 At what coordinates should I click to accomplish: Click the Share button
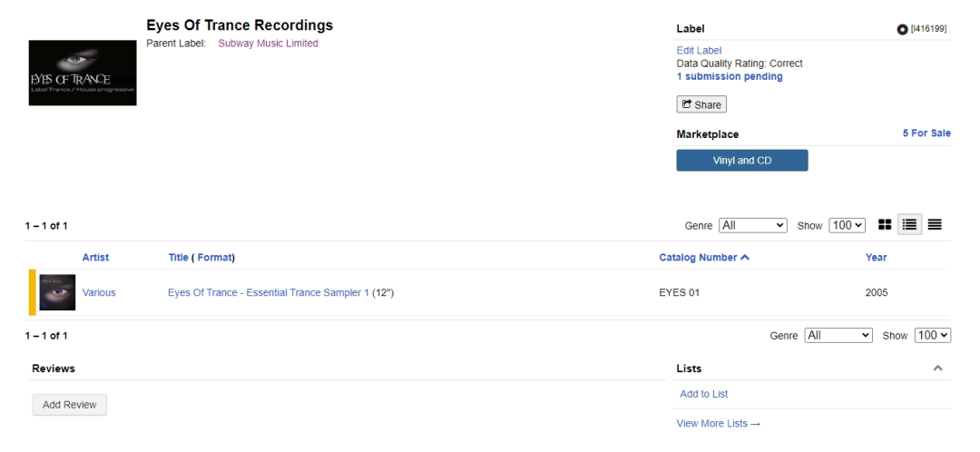click(x=701, y=104)
